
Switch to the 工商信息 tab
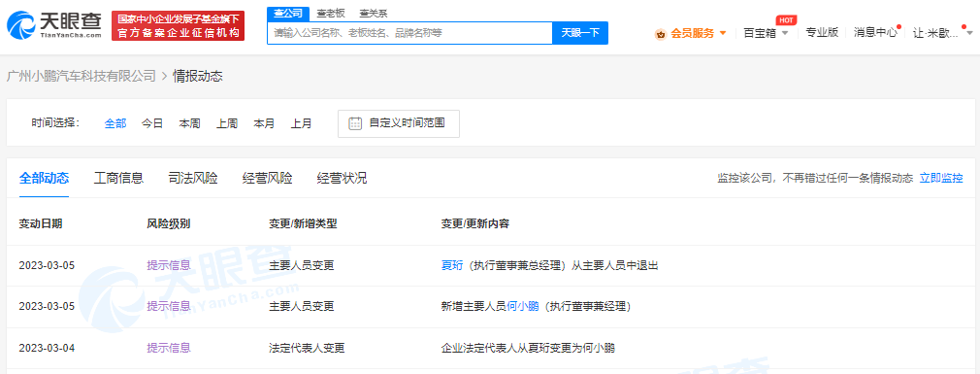point(118,178)
